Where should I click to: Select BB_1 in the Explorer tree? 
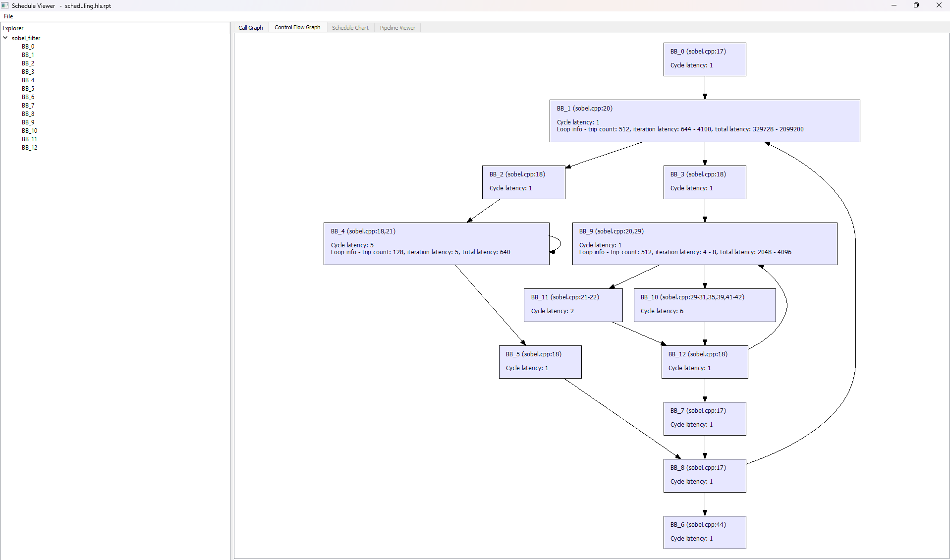(x=28, y=55)
